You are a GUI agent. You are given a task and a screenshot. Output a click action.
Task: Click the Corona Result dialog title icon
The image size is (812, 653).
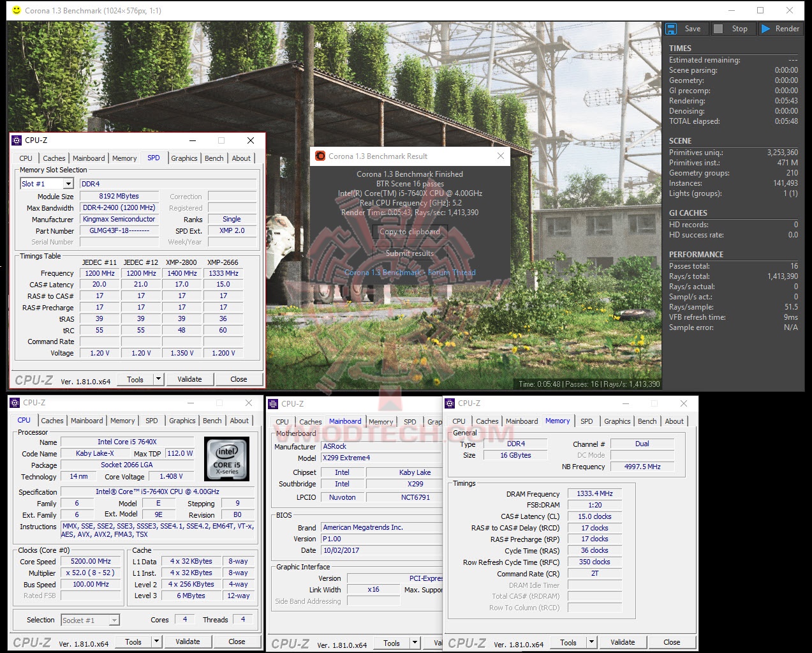click(x=320, y=156)
